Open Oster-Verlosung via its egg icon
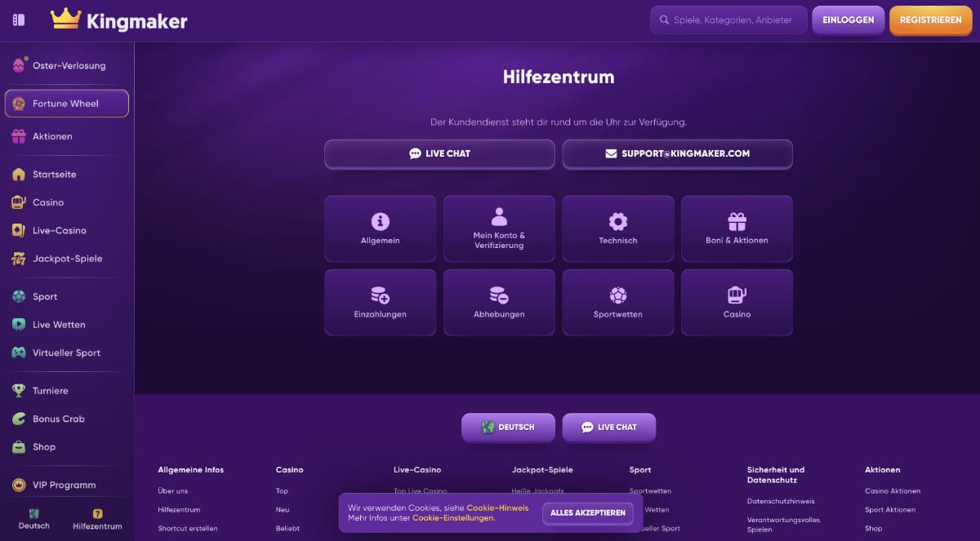This screenshot has height=541, width=980. pos(19,65)
